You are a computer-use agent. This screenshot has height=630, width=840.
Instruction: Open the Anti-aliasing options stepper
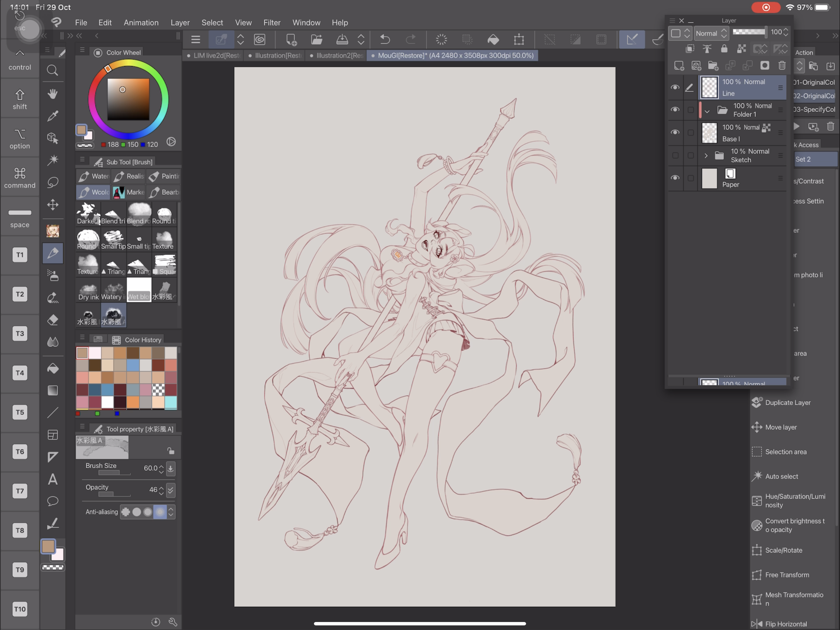(171, 512)
